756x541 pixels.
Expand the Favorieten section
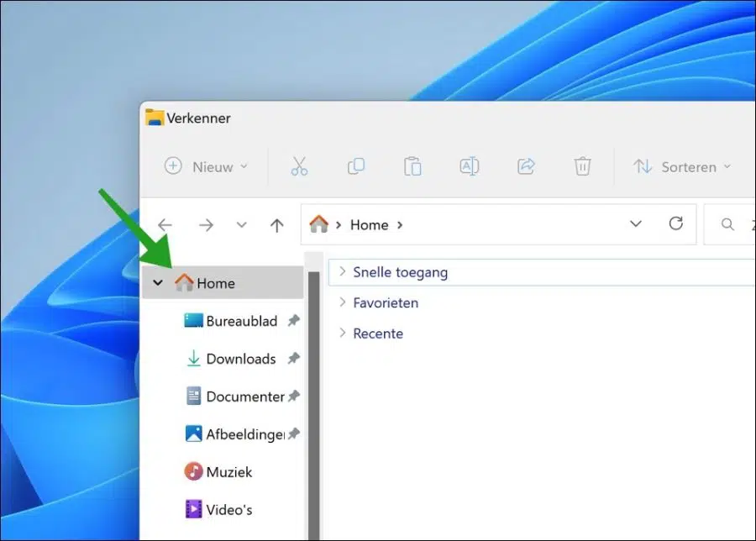click(343, 302)
